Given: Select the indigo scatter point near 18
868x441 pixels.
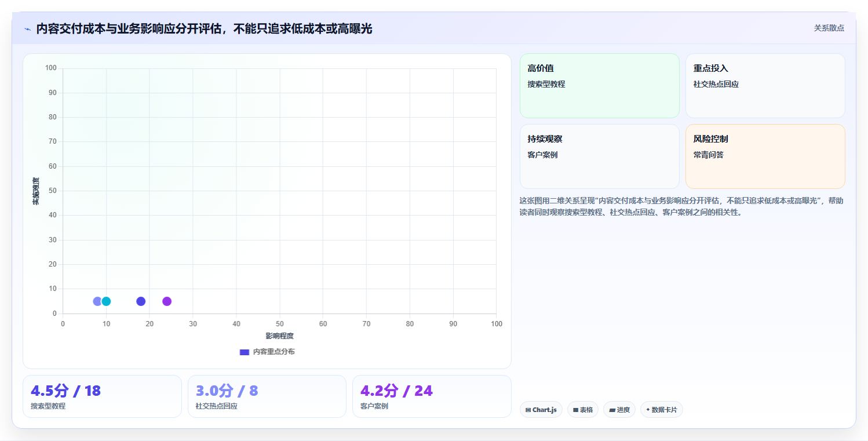Looking at the screenshot, I should (x=141, y=301).
